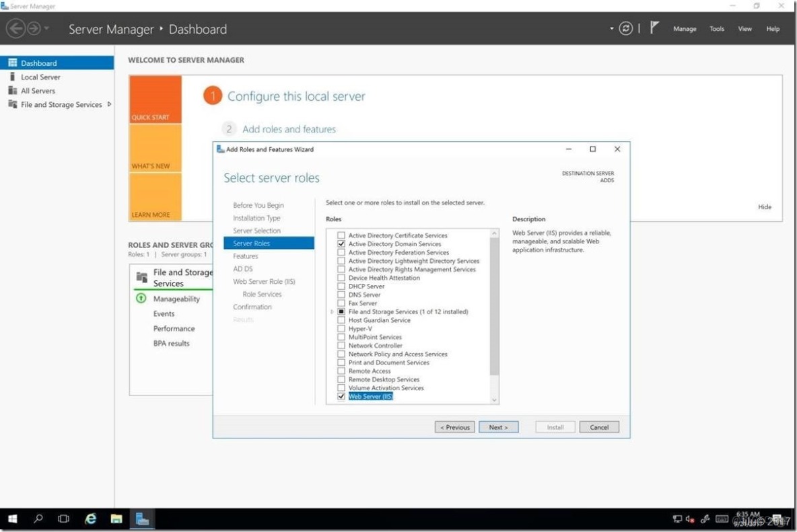Expand the File and Storage Services role entry
The width and height of the screenshot is (797, 532).
pyautogui.click(x=331, y=311)
